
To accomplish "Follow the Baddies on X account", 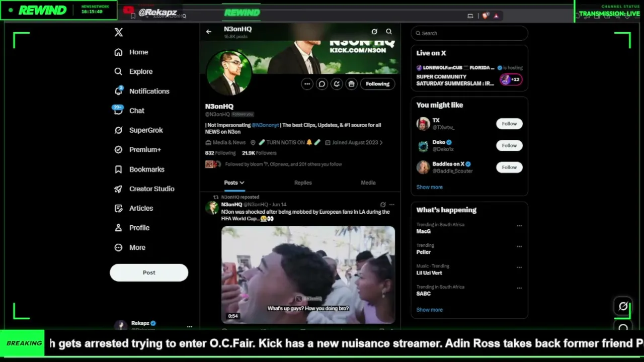I will [x=509, y=167].
